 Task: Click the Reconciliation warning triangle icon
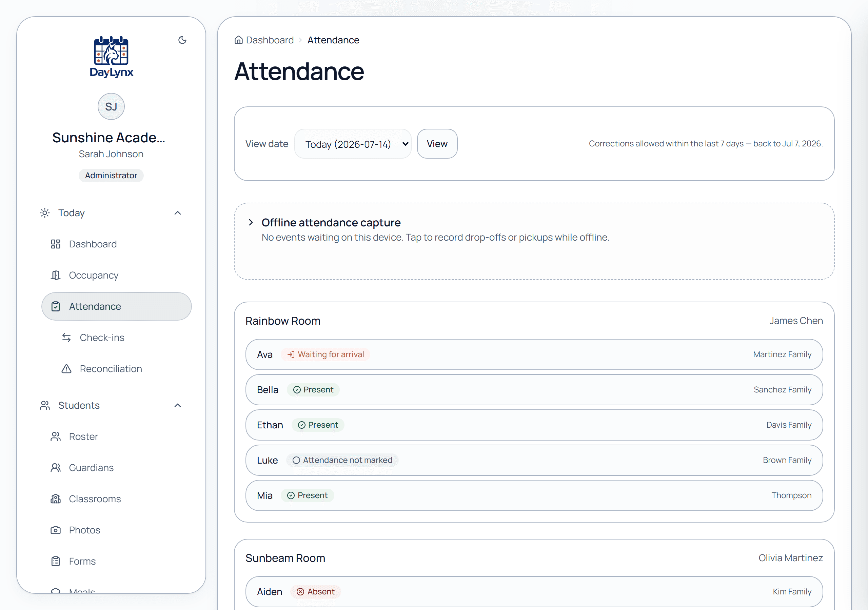coord(66,369)
